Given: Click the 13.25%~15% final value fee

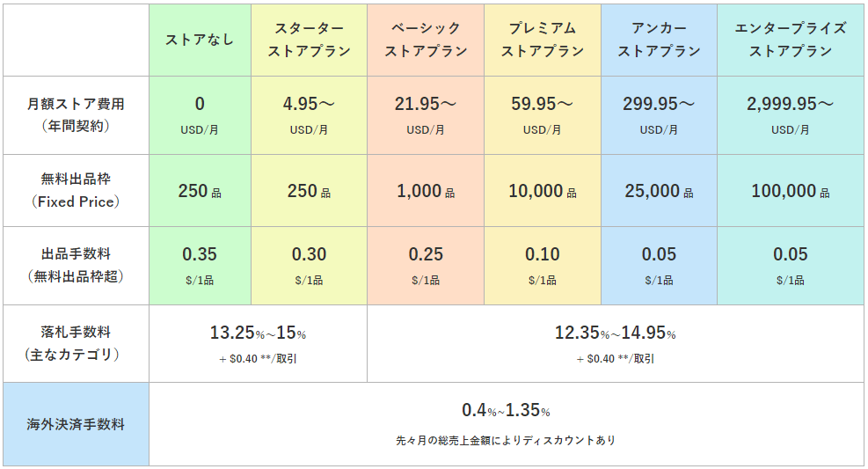Looking at the screenshot, I should click(x=258, y=333).
